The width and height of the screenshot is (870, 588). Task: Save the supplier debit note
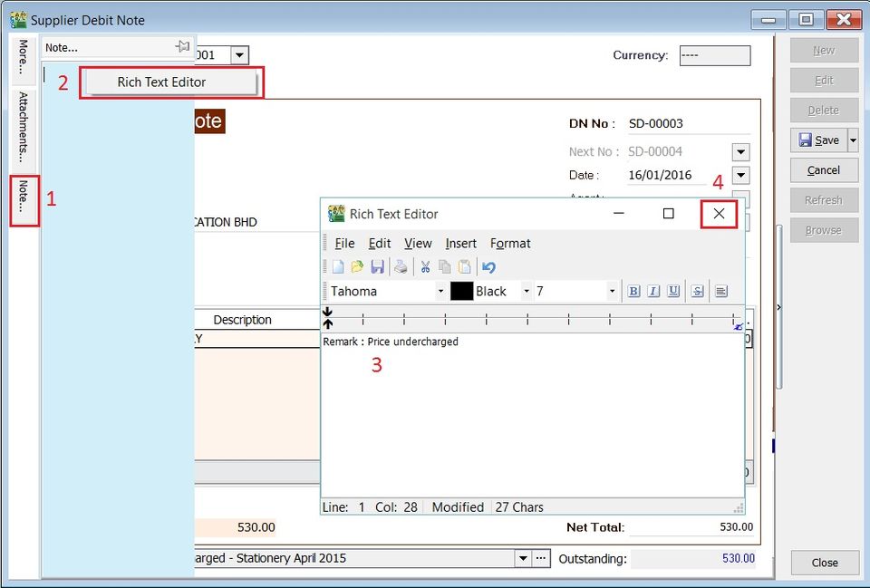click(822, 140)
